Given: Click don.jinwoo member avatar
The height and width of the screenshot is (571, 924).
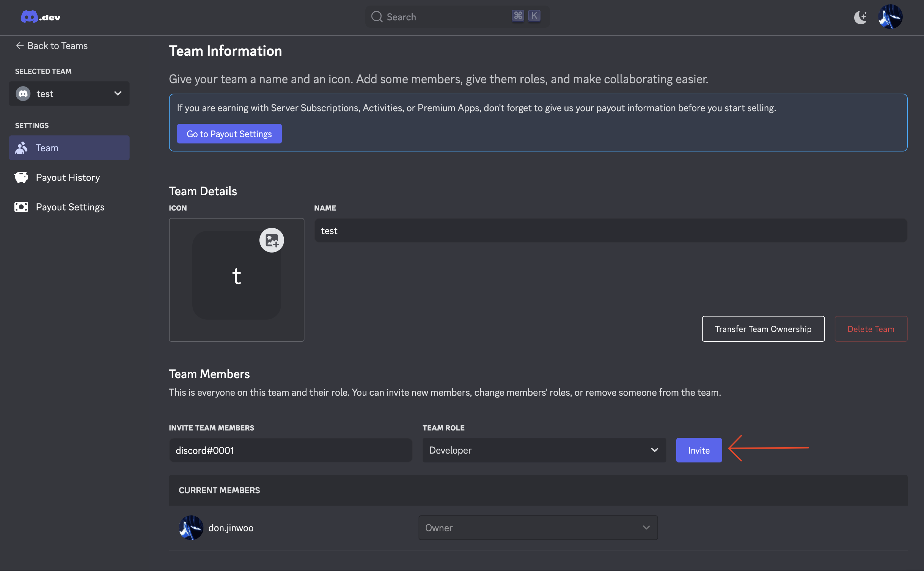Looking at the screenshot, I should coord(191,528).
